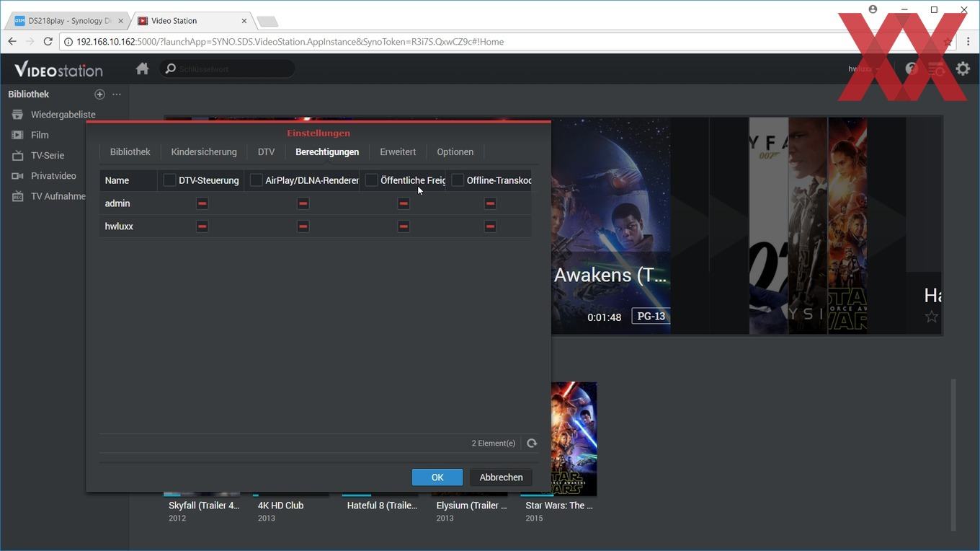Select the hwluxx user row

point(316,226)
